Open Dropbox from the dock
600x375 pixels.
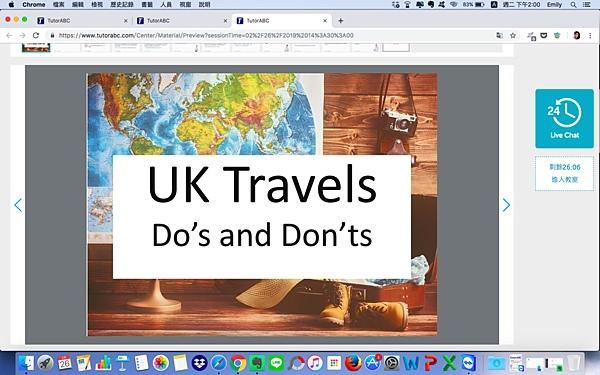[x=199, y=363]
